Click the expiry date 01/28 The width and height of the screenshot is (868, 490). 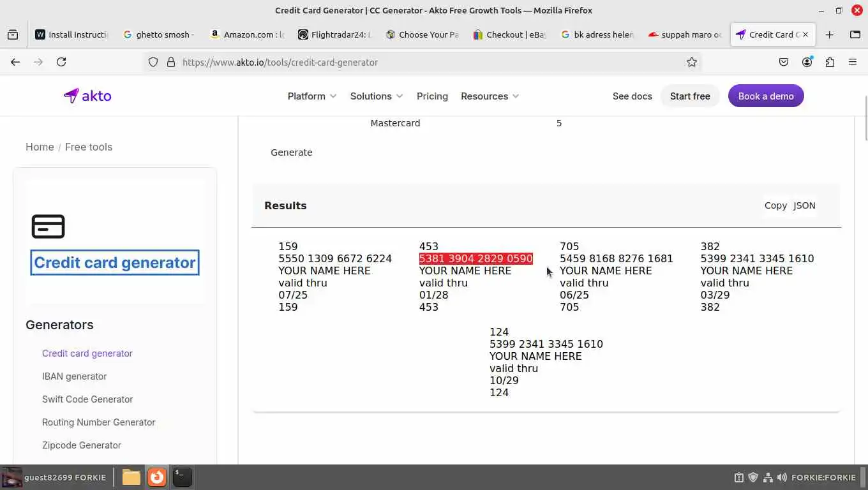pos(433,295)
